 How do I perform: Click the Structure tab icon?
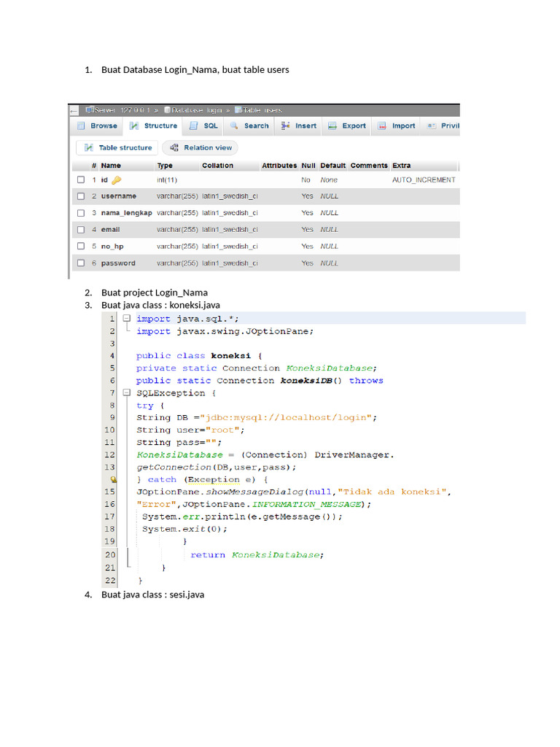134,125
